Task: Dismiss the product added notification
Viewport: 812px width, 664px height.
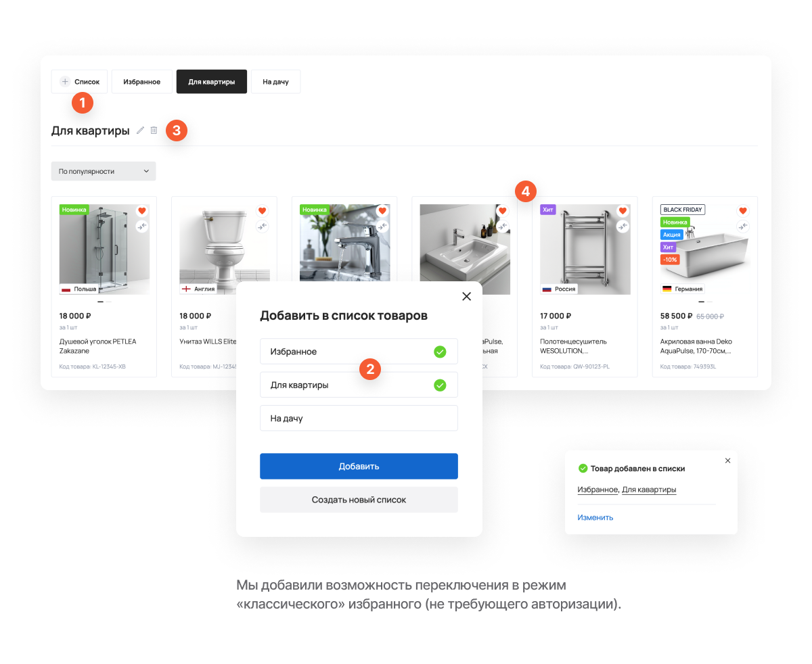Action: (x=727, y=460)
